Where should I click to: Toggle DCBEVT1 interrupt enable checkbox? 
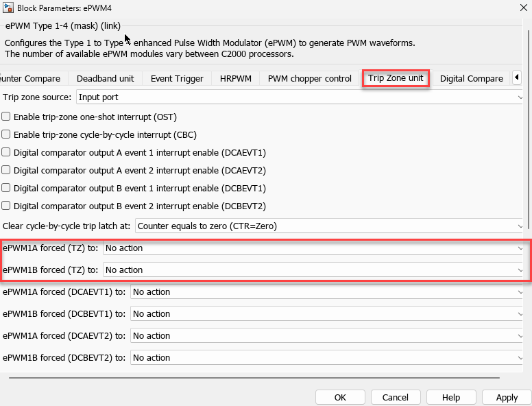pyautogui.click(x=5, y=188)
